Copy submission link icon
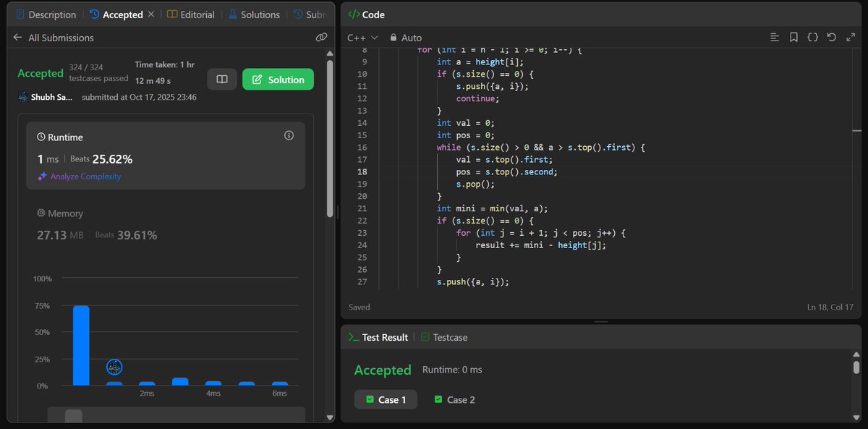The width and height of the screenshot is (868, 429). (321, 38)
